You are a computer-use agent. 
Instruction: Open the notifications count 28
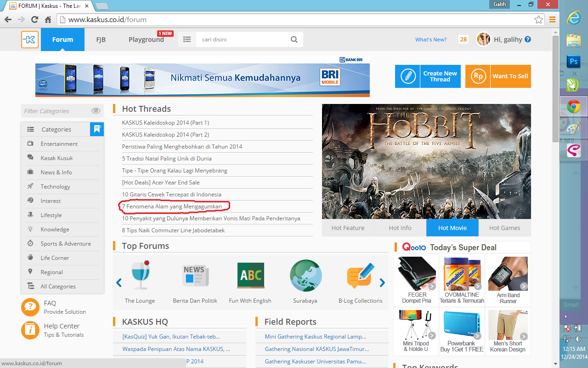click(463, 40)
